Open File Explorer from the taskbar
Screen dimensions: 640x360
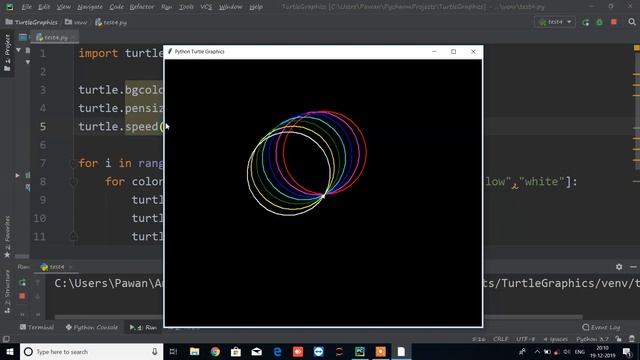pos(195,351)
